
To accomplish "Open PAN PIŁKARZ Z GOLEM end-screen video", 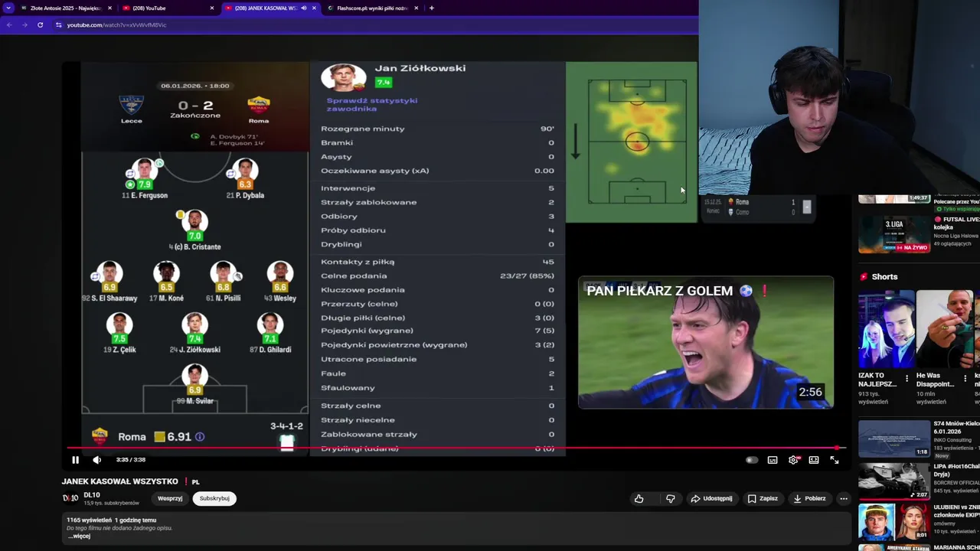I will click(706, 342).
